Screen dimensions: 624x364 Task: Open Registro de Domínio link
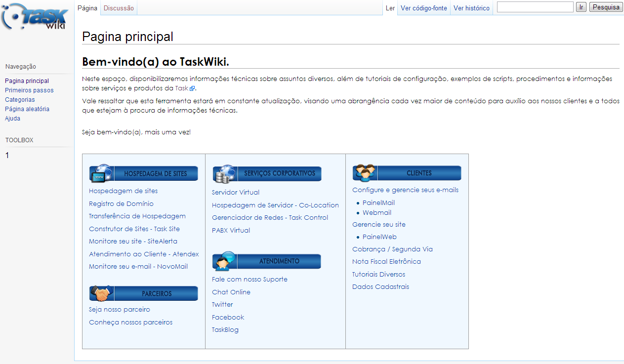pyautogui.click(x=121, y=203)
